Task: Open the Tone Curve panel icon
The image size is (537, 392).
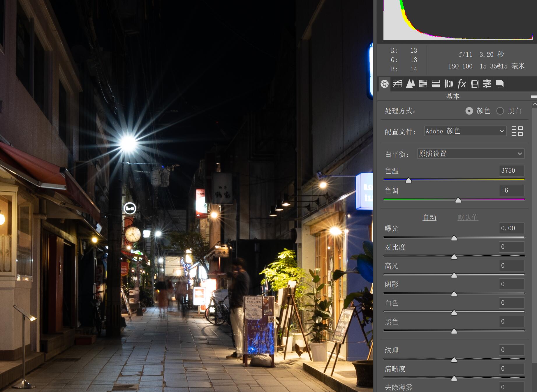Action: 397,84
